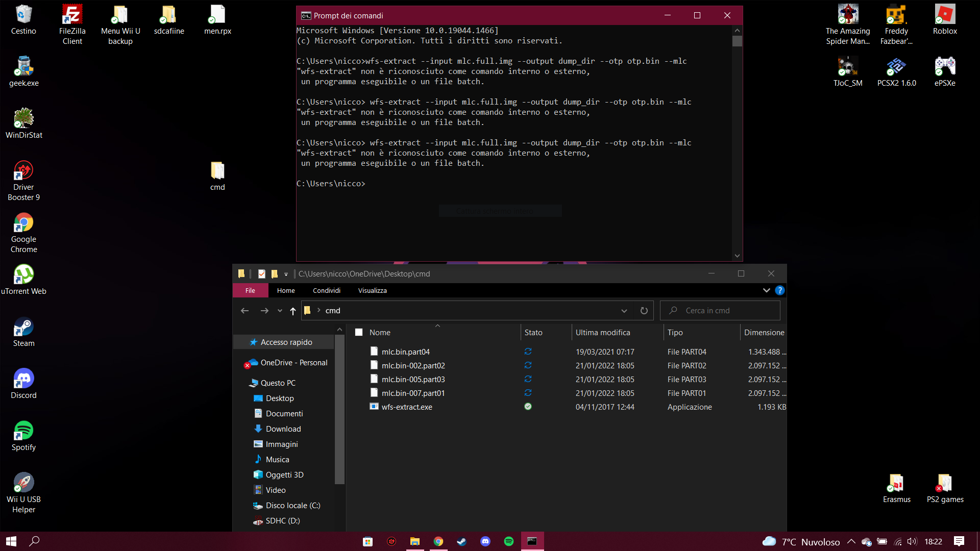
Task: Open the customize quick access toolbar dropdown
Action: [x=286, y=274]
